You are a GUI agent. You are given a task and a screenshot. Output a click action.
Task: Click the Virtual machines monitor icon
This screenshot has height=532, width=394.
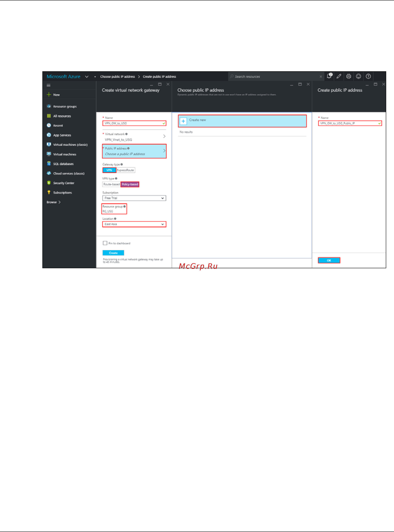(49, 154)
